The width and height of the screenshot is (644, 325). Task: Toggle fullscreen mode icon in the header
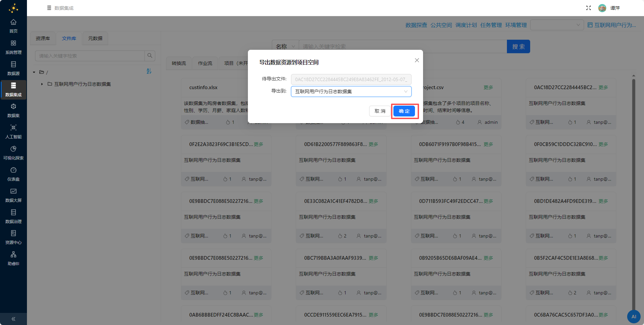click(588, 8)
